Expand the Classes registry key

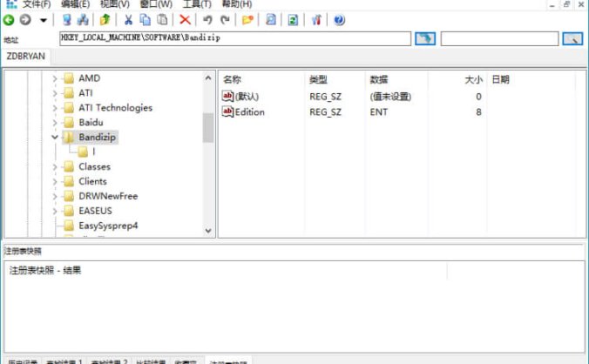pyautogui.click(x=55, y=167)
